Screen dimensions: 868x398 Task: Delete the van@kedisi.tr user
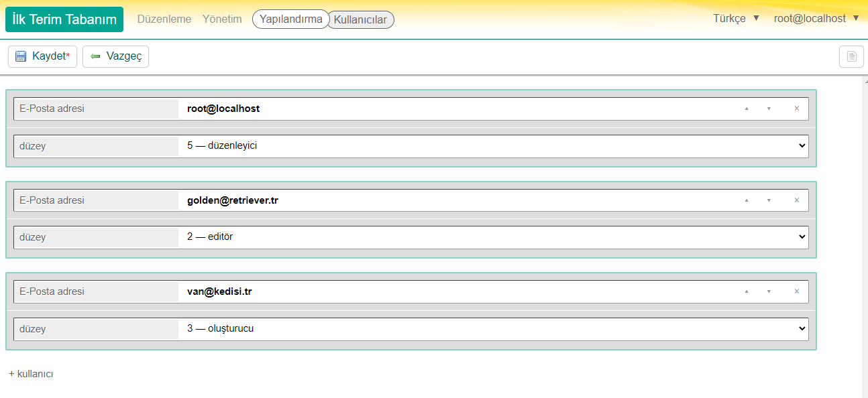pyautogui.click(x=797, y=291)
